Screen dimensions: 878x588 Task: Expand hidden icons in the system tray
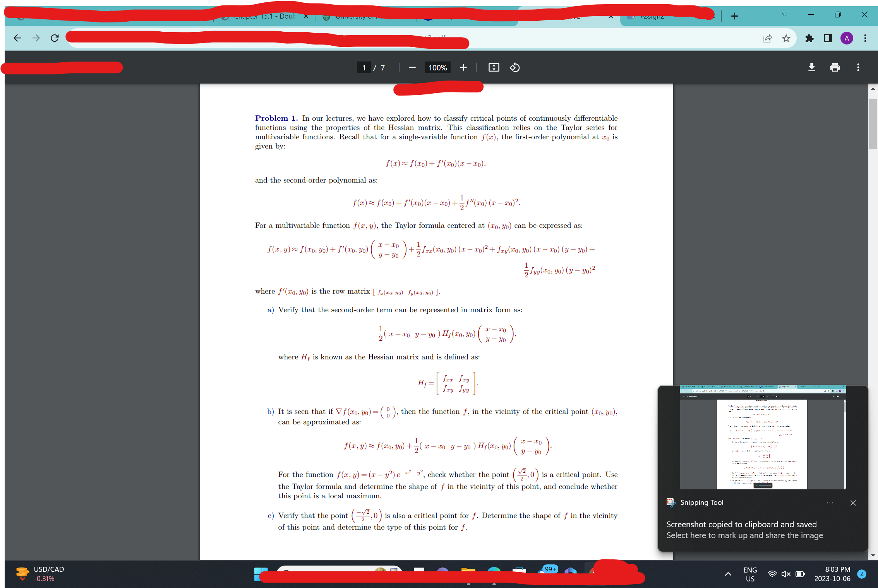(x=728, y=574)
